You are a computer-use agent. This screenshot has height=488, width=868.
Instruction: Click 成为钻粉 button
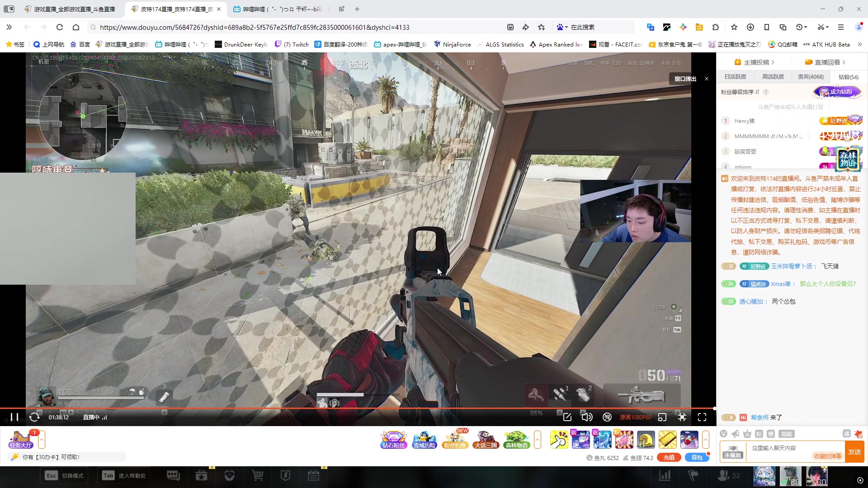pyautogui.click(x=838, y=92)
